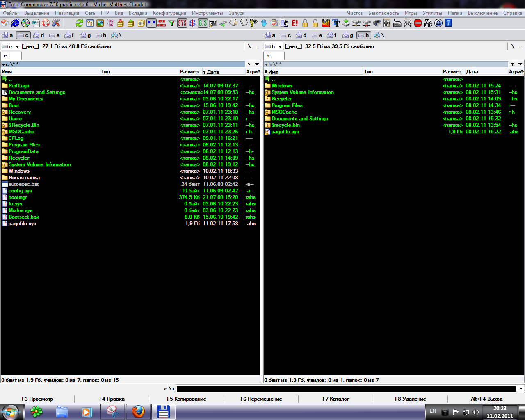Toggle the SYS system files button
Viewport: 525px width, 420px height.
(x=182, y=23)
